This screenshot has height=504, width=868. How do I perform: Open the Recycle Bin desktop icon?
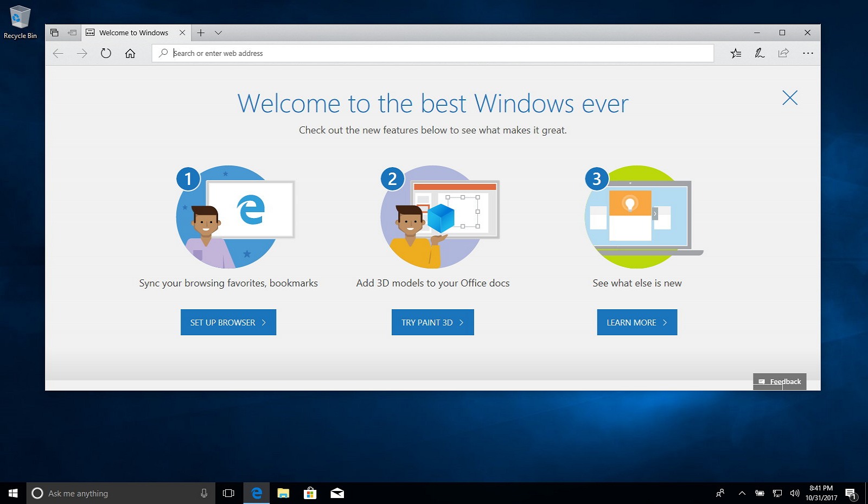tap(20, 22)
